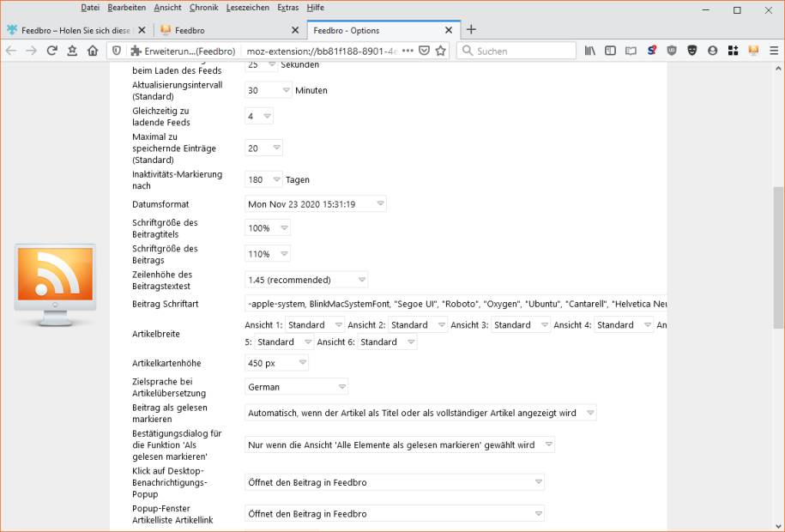The width and height of the screenshot is (785, 532).
Task: Click the open-book toolbar icon
Action: 631,51
